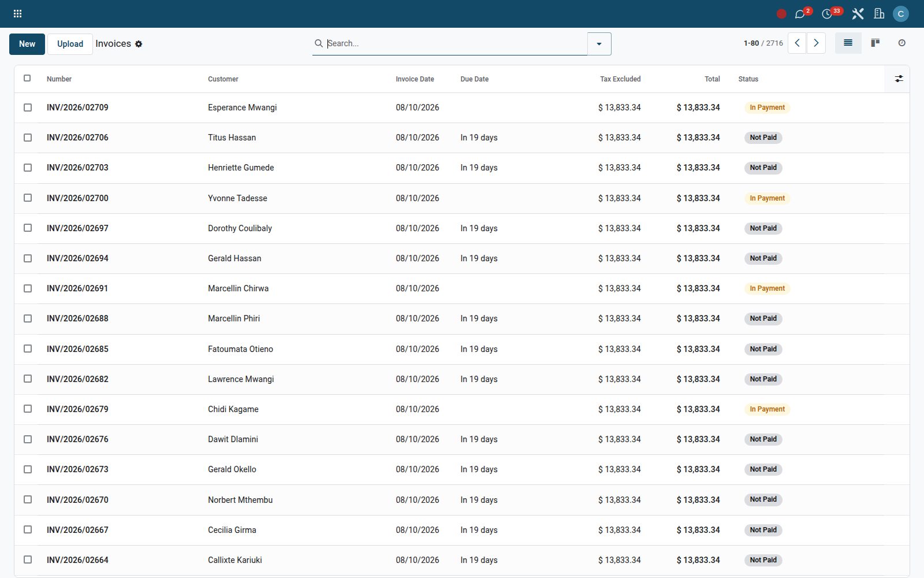Screen dimensions: 924x578
Task: Click the search magnifier icon
Action: pyautogui.click(x=319, y=43)
